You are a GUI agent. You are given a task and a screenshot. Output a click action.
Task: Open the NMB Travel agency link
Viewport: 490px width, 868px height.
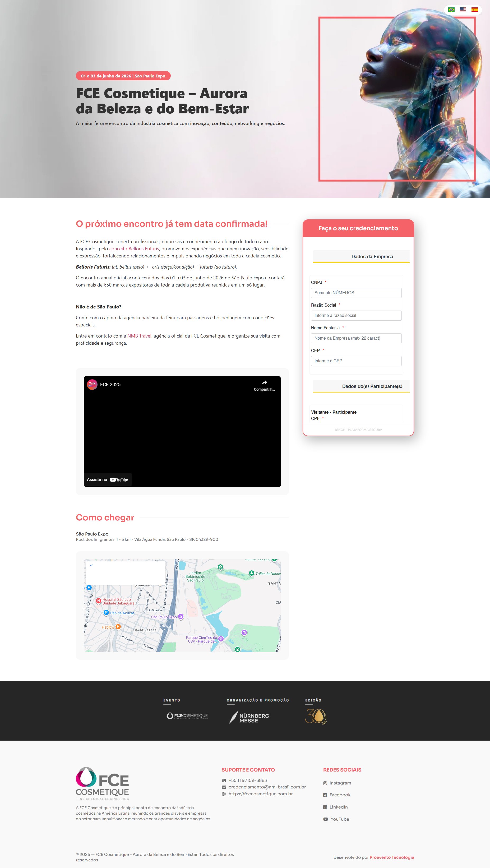click(139, 336)
